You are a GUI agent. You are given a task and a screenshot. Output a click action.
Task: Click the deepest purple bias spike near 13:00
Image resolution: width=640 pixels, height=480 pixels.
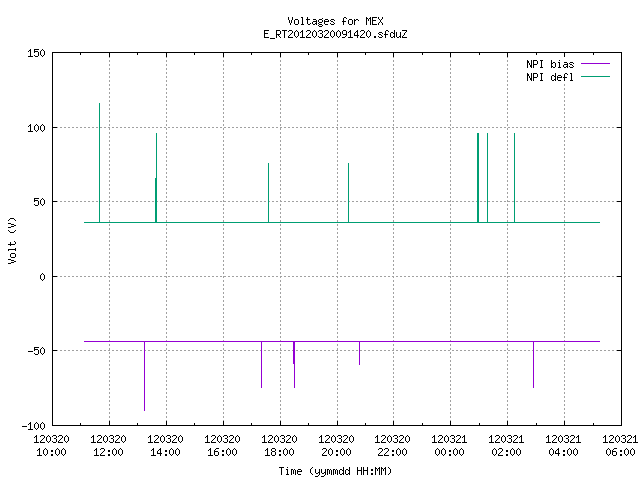[x=144, y=376]
